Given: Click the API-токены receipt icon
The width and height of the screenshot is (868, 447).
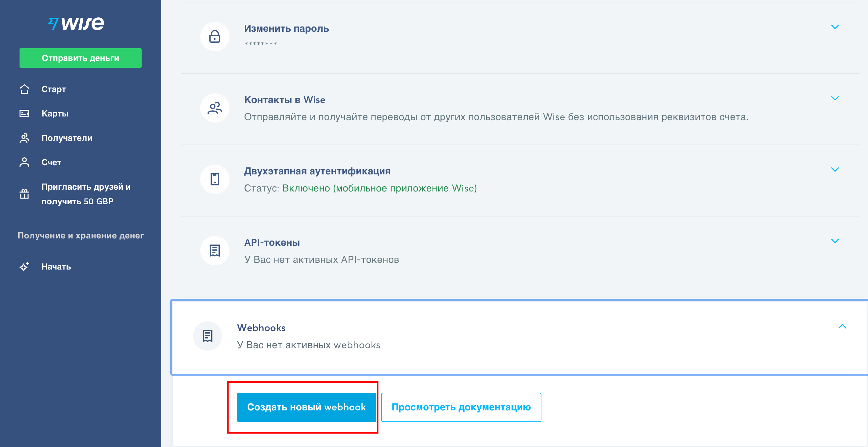Looking at the screenshot, I should (x=215, y=250).
